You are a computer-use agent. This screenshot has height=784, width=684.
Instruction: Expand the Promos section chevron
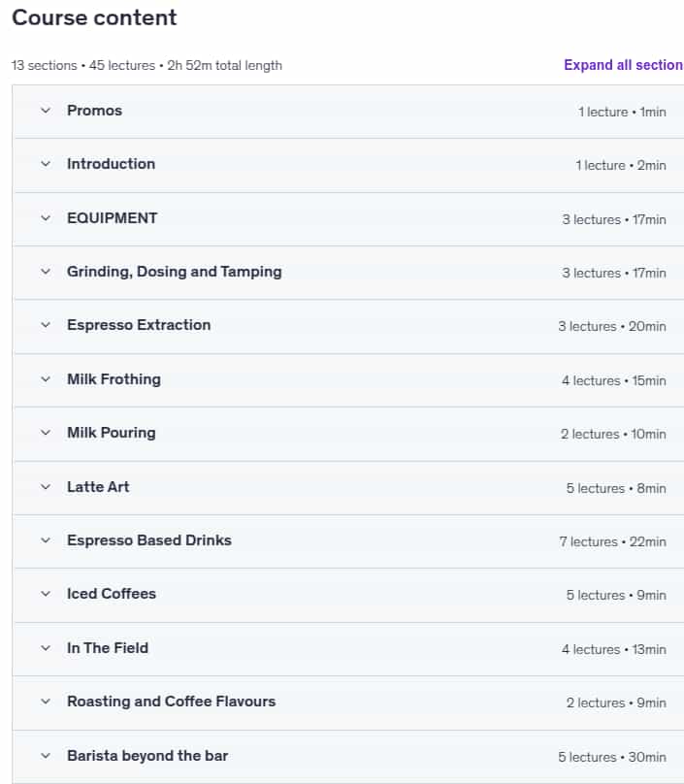point(46,111)
